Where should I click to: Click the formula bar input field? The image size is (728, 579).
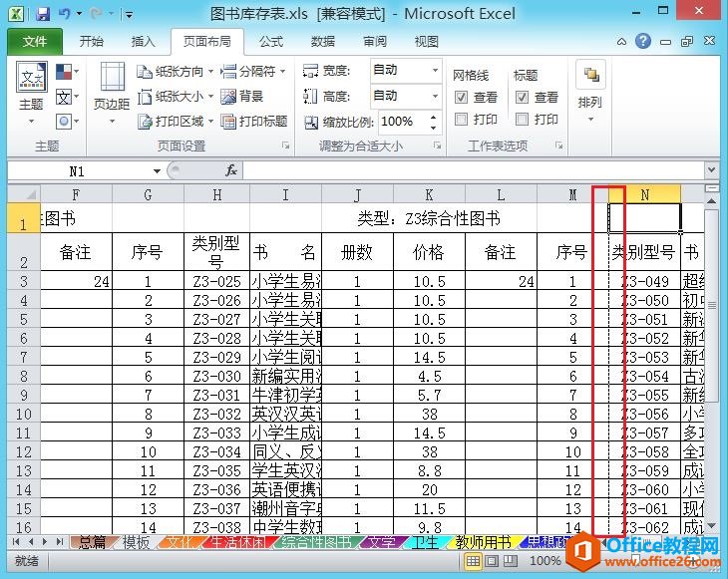474,170
